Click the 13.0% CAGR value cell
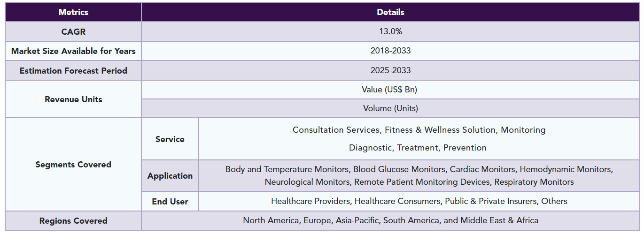The image size is (644, 234). click(390, 32)
